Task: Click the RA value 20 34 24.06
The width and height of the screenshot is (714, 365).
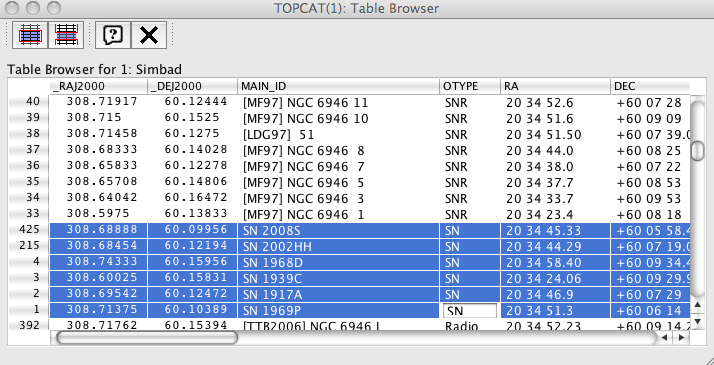Action: [x=555, y=279]
